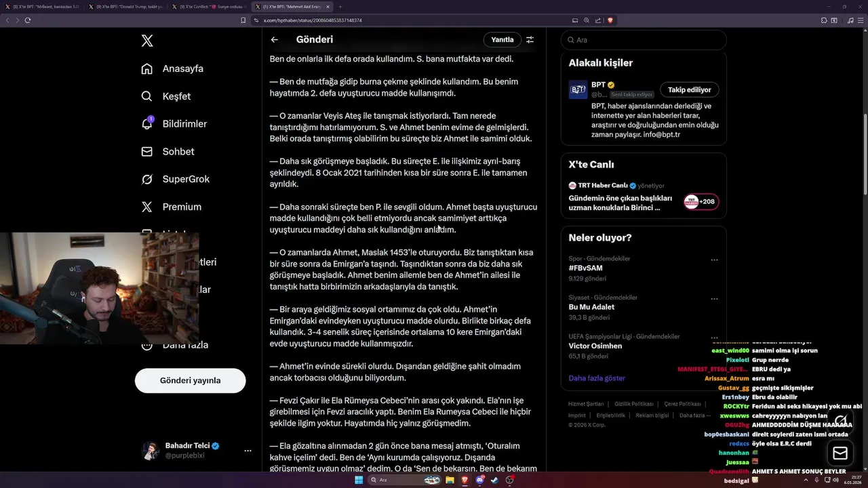The height and width of the screenshot is (488, 868).
Task: Open Brave Shields lion icon
Action: tap(610, 20)
